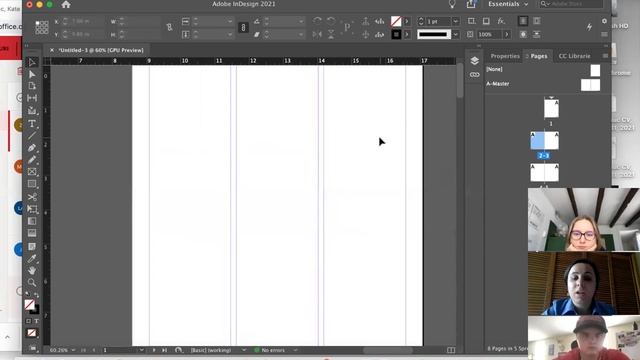Select the Scissors tool
The image size is (640, 360).
pos(32,197)
